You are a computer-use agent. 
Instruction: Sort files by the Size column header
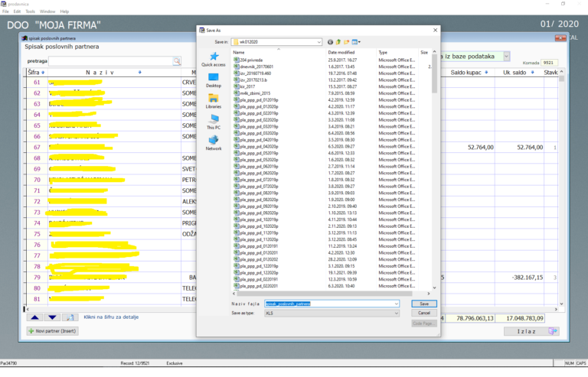[424, 53]
